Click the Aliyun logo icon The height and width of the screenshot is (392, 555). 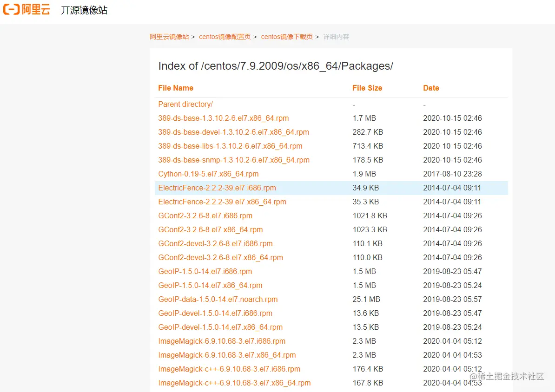[x=26, y=10]
